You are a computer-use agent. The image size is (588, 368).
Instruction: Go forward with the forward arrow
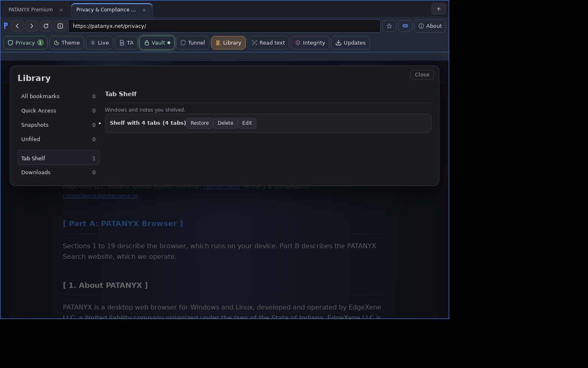pyautogui.click(x=31, y=26)
